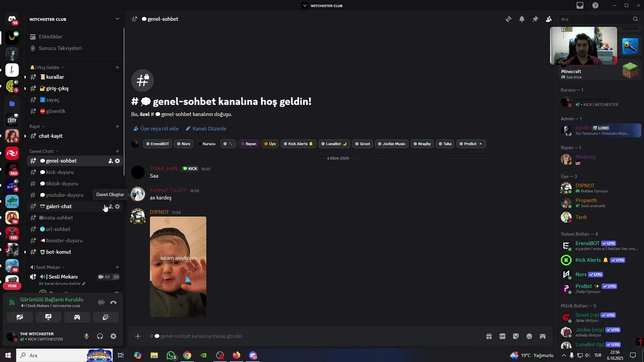Viewport: 644px width, 362px height.
Task: Click Kanalı Düzenle link
Action: click(206, 129)
